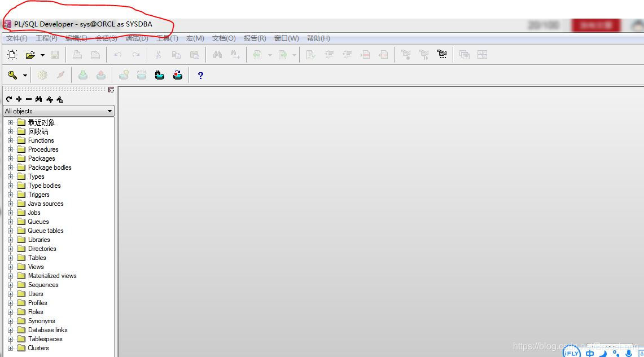Open the dropdown arrow beside the key icon
Screen dimensions: 644x357
point(25,76)
